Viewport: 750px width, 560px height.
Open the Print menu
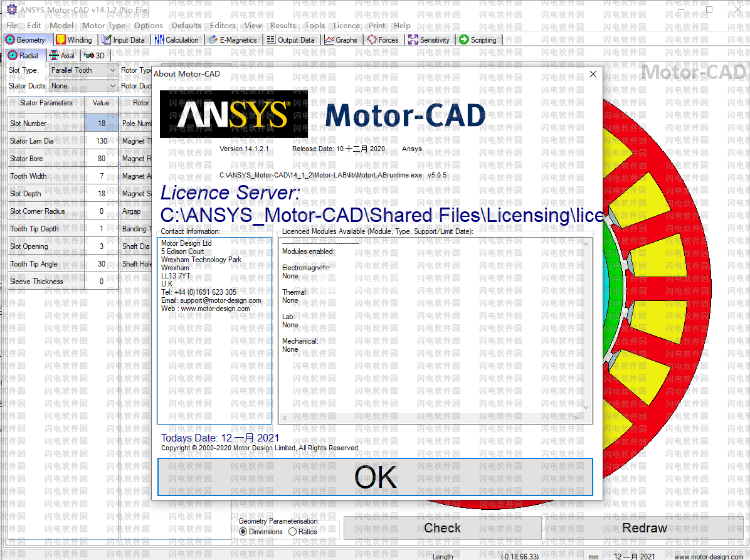click(377, 25)
